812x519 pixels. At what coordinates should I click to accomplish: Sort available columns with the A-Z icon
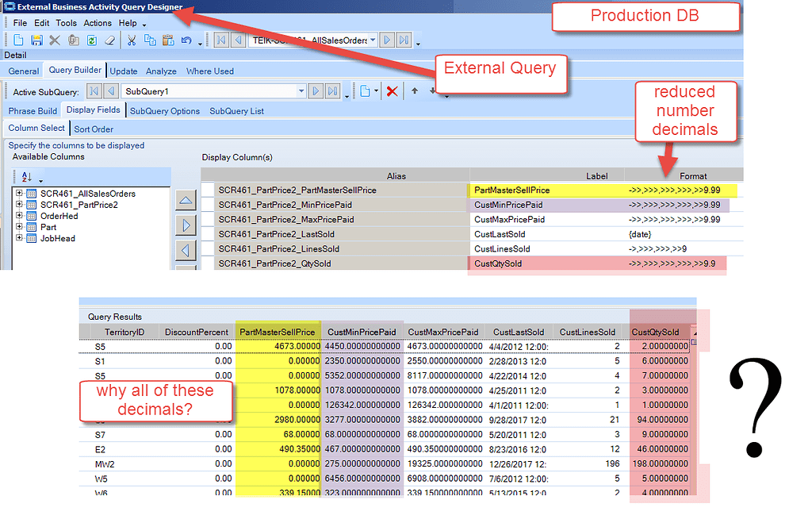click(26, 176)
